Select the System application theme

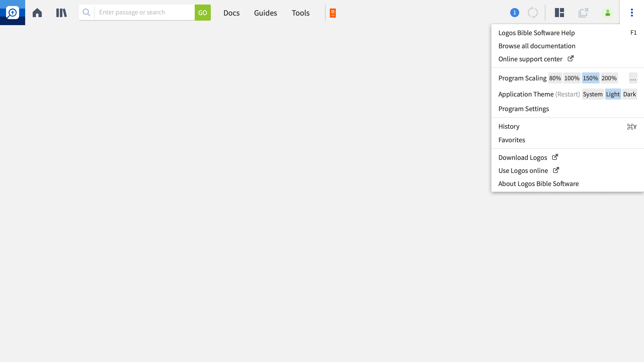coord(593,94)
